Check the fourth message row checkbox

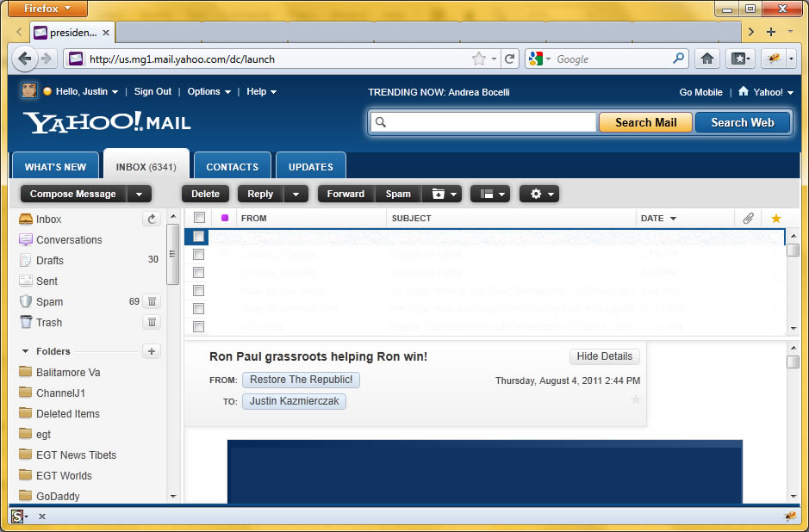pyautogui.click(x=198, y=291)
